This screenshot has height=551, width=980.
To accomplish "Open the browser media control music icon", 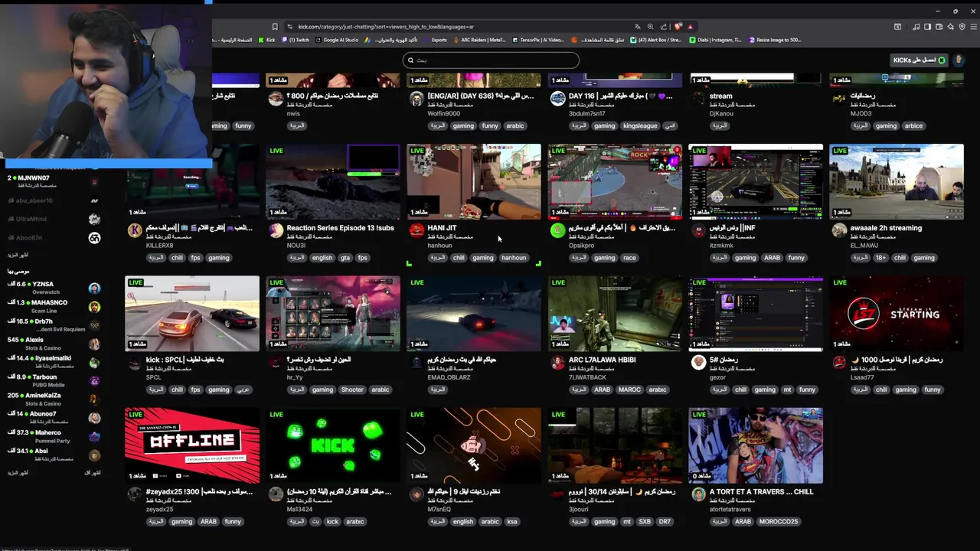I will click(916, 27).
